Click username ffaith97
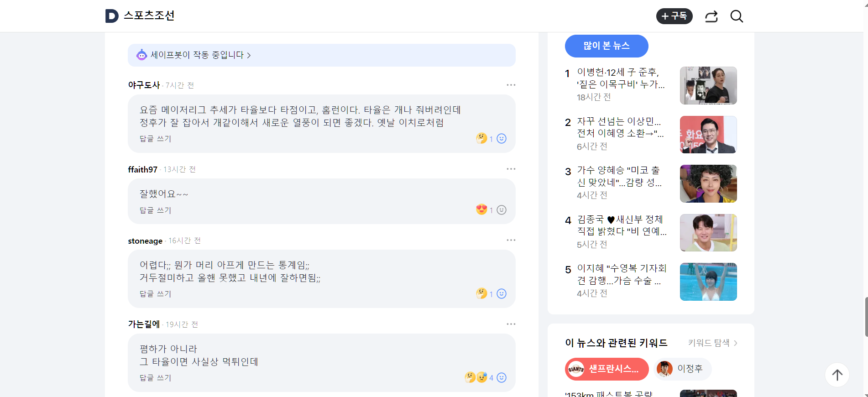Viewport: 868px width, 397px height. (x=142, y=169)
